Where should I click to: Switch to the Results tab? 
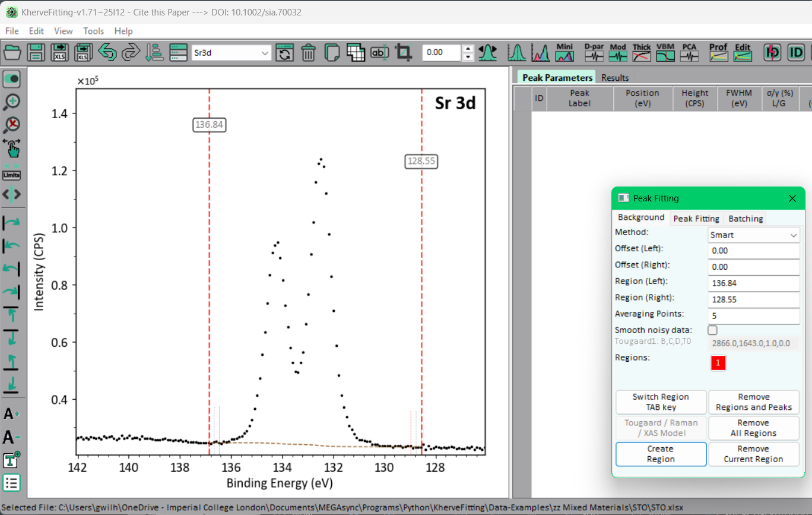[615, 78]
